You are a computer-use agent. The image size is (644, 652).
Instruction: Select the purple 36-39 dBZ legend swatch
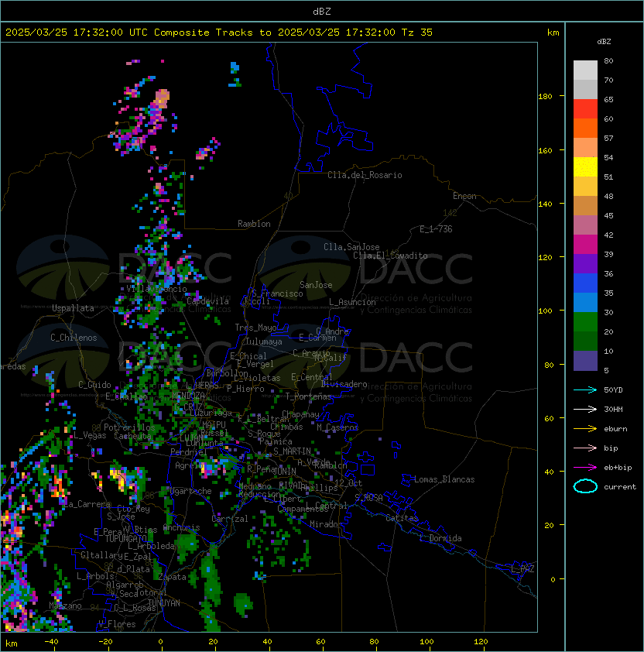pyautogui.click(x=585, y=263)
